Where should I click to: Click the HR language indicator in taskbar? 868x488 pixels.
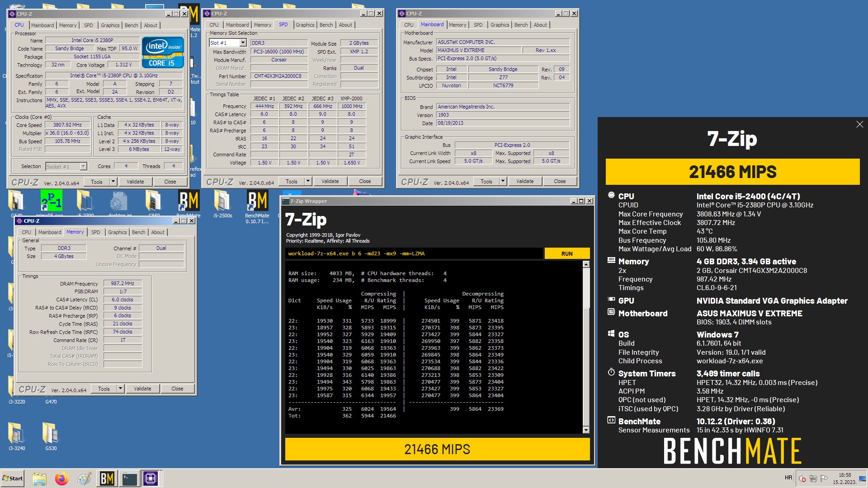[788, 478]
